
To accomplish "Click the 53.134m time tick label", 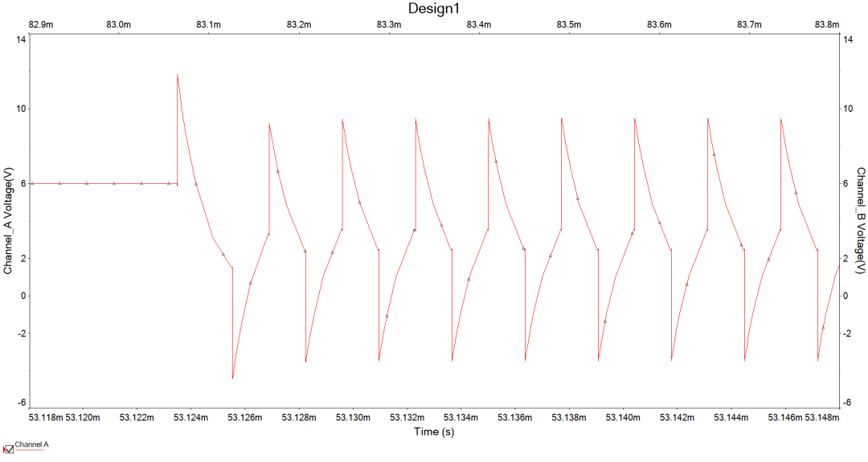I will point(461,418).
